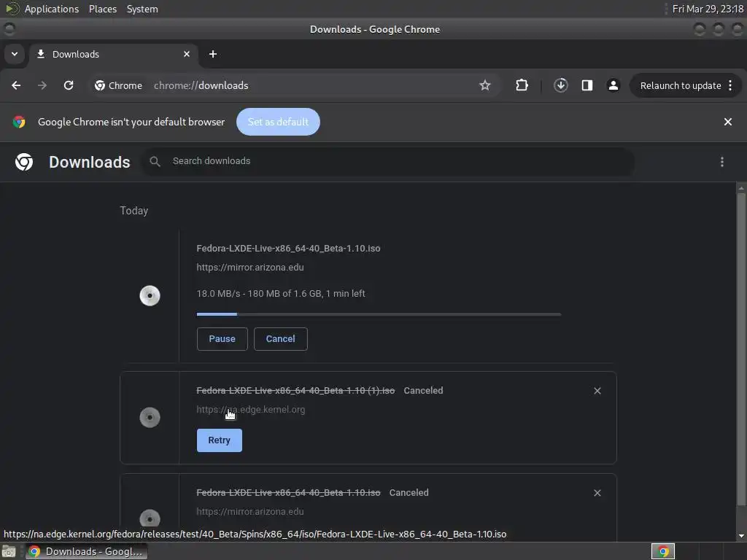Open a new tab with plus button

(213, 54)
